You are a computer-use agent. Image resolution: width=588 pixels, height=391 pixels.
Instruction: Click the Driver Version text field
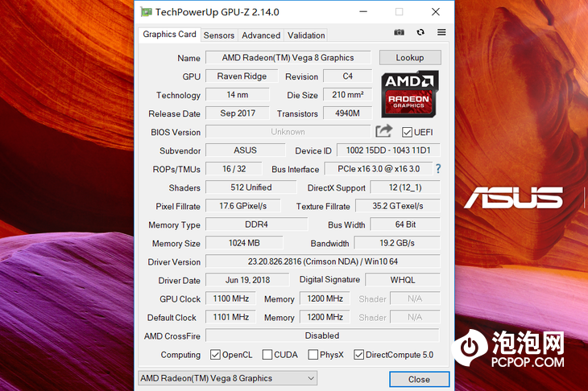(x=322, y=261)
